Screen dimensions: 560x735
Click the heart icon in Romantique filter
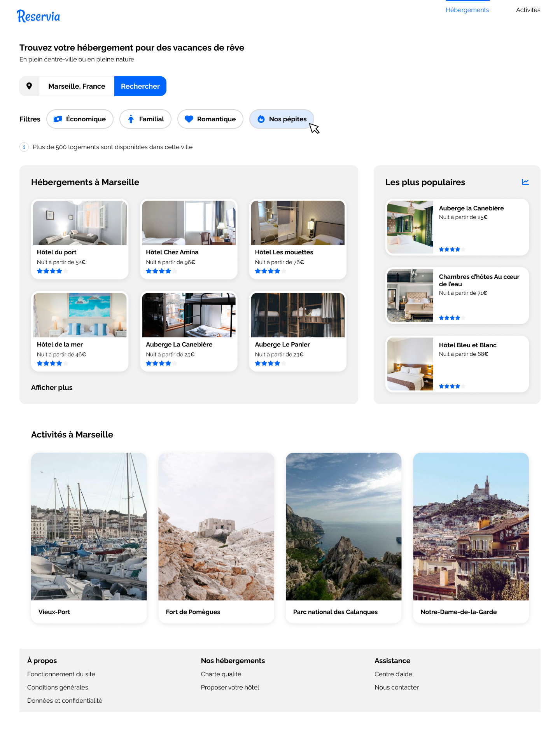coord(189,119)
